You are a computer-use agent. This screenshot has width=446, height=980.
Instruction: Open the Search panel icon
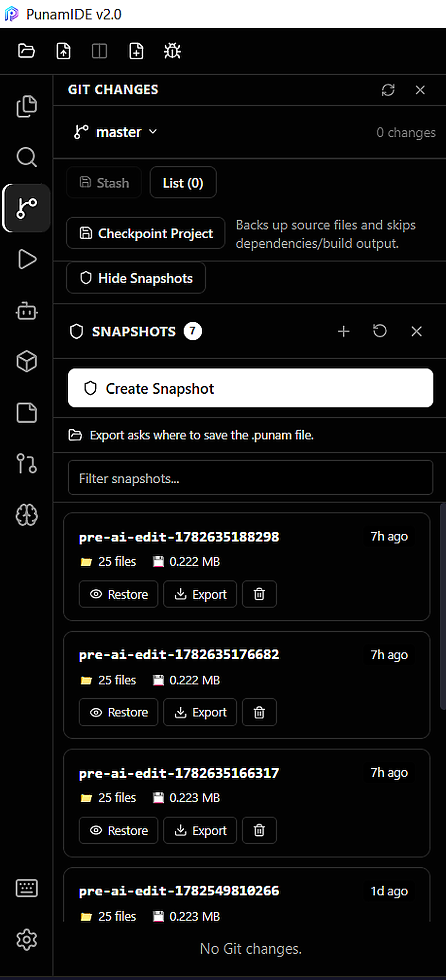click(x=26, y=157)
